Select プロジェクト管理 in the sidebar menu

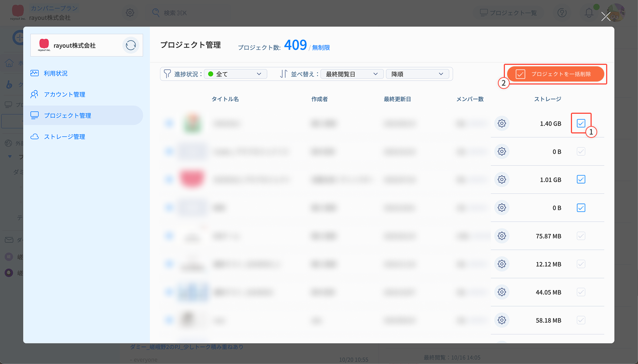click(x=83, y=115)
